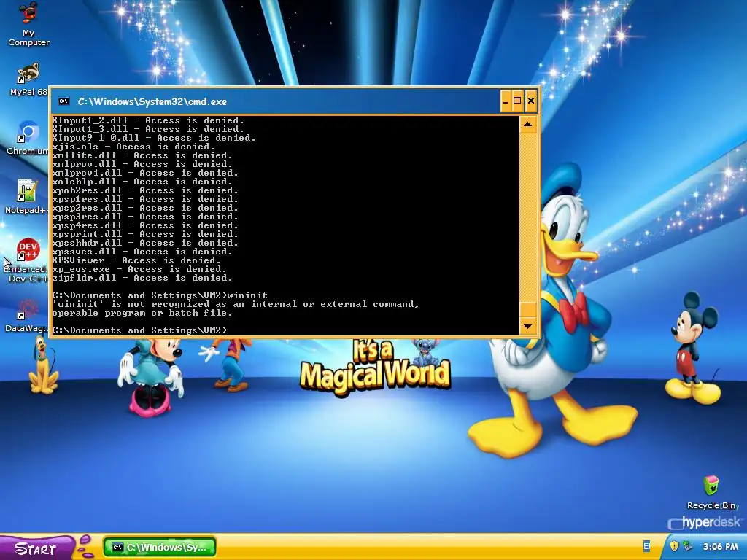The height and width of the screenshot is (560, 747).
Task: Click the network tray icon beside the clock
Action: pyautogui.click(x=687, y=546)
